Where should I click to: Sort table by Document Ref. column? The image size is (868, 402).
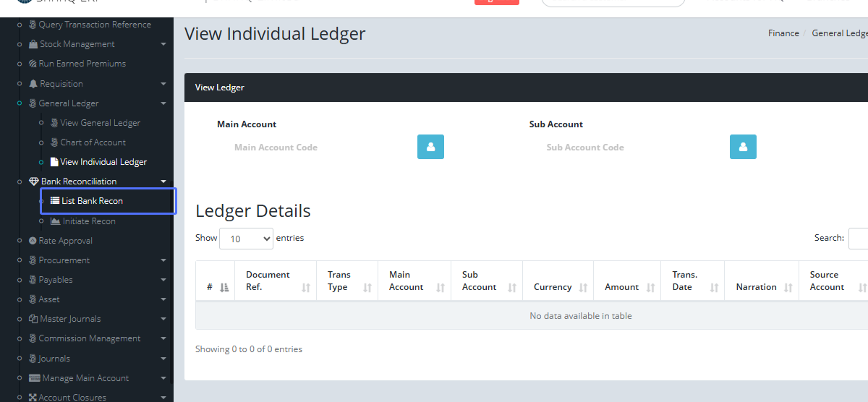tap(275, 281)
